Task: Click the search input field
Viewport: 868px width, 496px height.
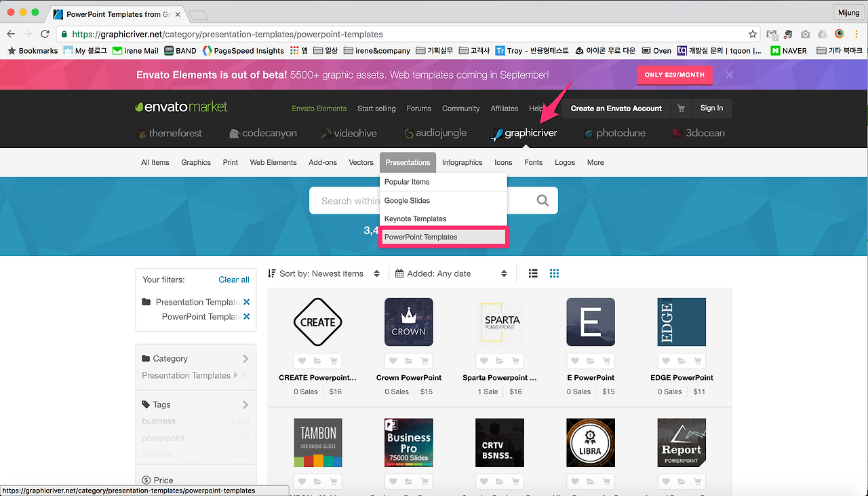Action: [x=434, y=201]
